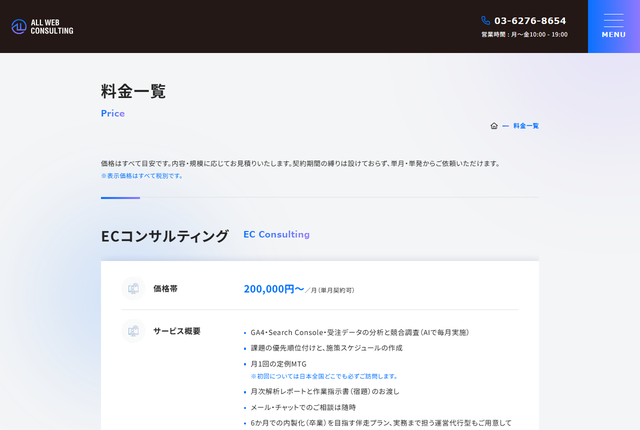This screenshot has height=430, width=640.
Task: Click the blue note ※初回については日本全国
Action: (324, 376)
